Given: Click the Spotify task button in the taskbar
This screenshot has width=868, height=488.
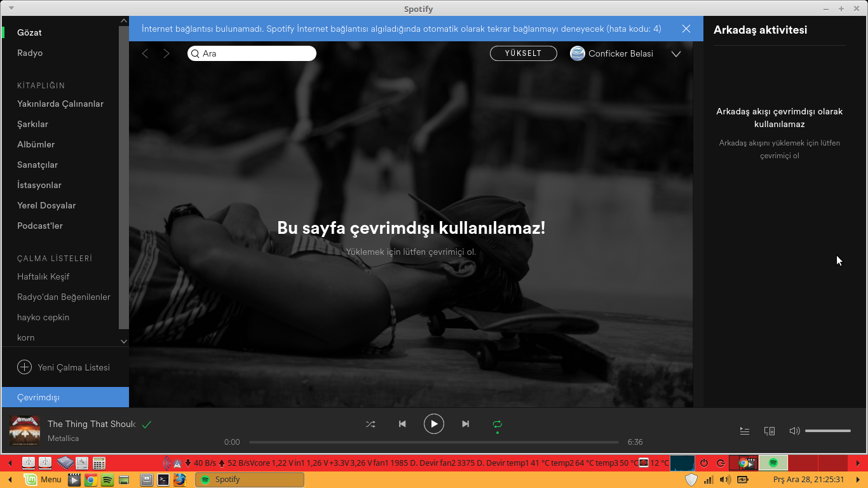Looking at the screenshot, I should [250, 480].
